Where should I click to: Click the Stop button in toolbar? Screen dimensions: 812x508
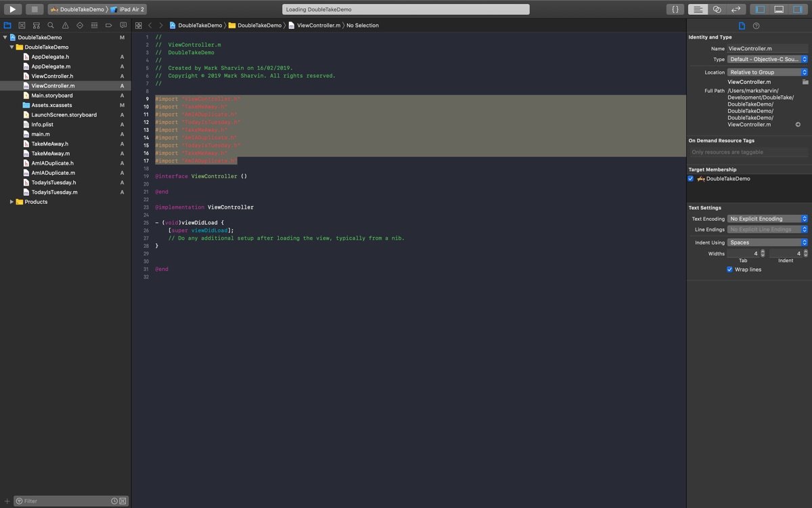35,9
